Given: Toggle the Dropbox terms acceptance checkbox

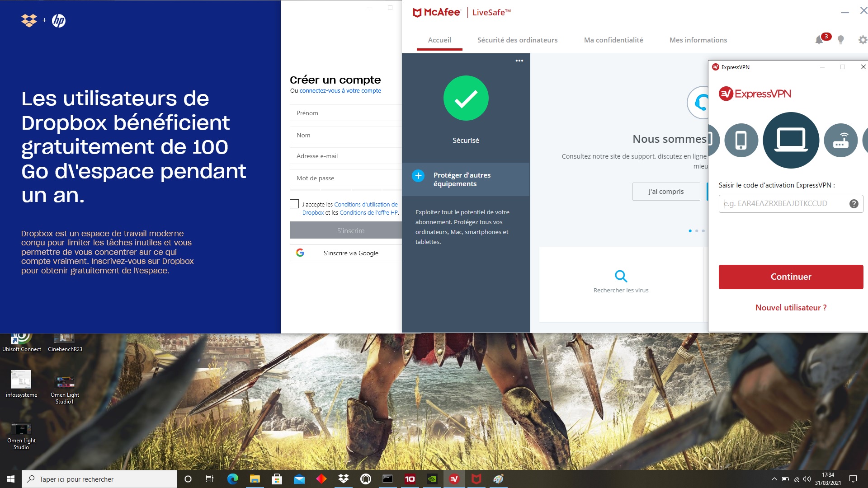Looking at the screenshot, I should tap(294, 204).
